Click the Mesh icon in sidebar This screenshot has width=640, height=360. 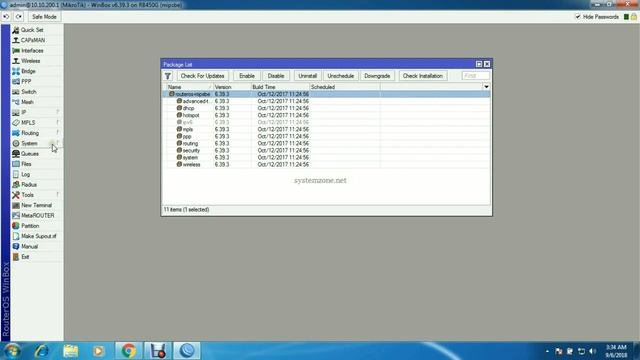pos(16,102)
